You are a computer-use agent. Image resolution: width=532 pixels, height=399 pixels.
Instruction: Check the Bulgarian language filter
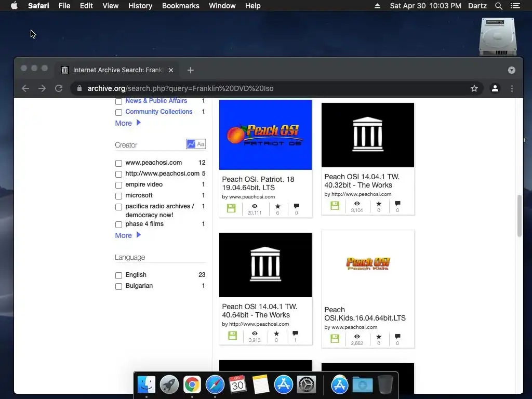(118, 286)
